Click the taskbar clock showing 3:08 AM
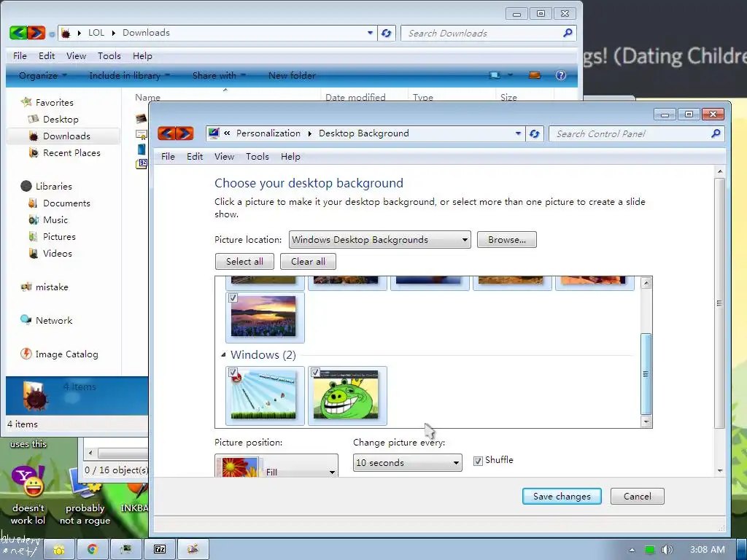The image size is (747, 560). point(707,550)
